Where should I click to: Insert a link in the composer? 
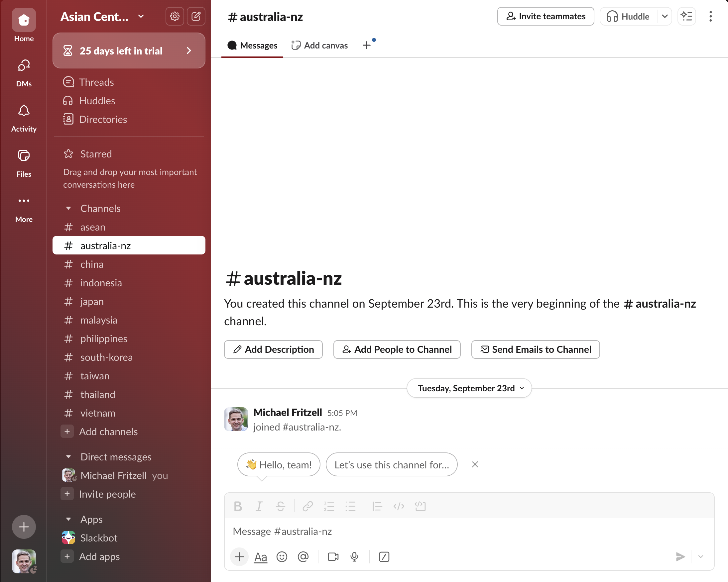(x=307, y=506)
